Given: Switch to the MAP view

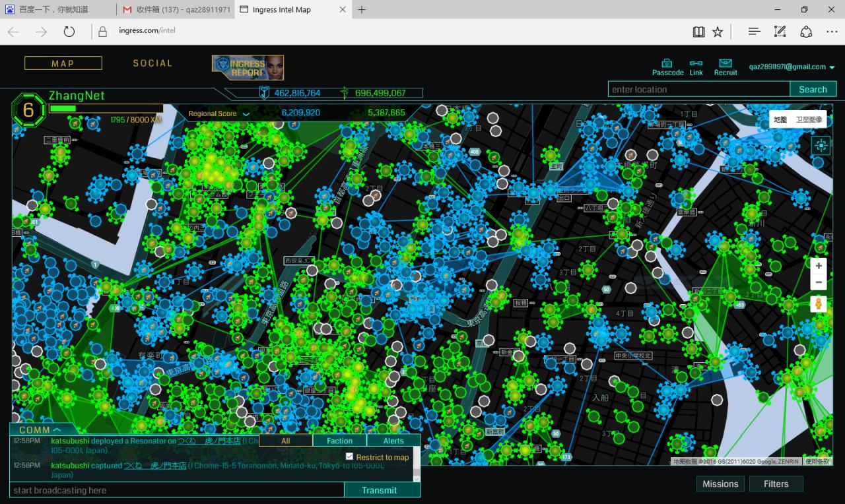Looking at the screenshot, I should click(x=63, y=63).
